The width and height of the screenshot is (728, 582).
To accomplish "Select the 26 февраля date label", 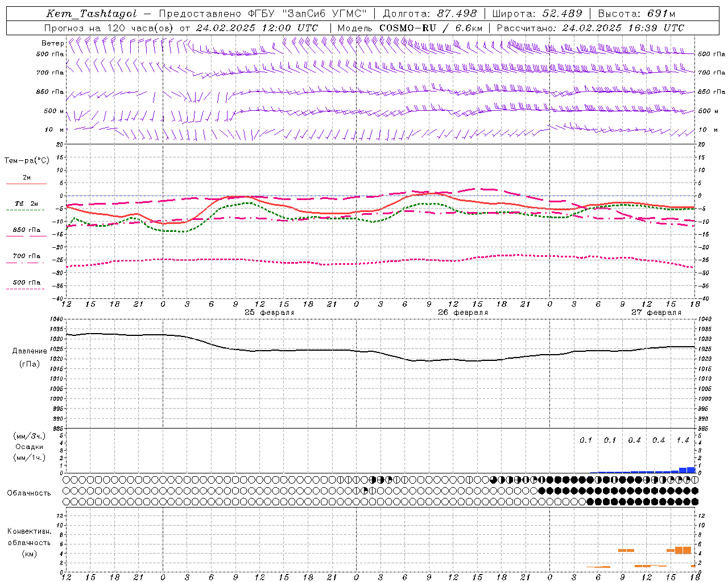I will click(x=462, y=313).
